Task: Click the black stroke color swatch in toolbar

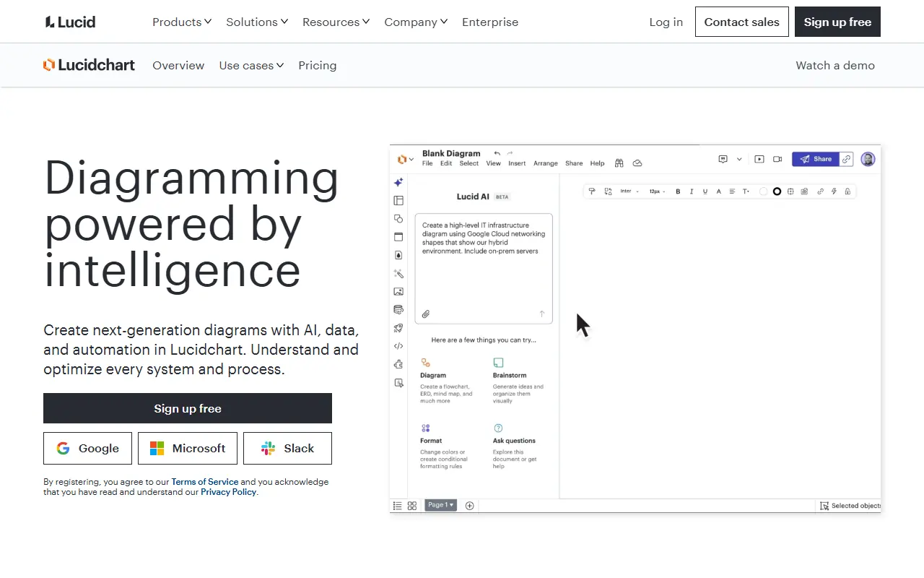Action: coord(777,191)
